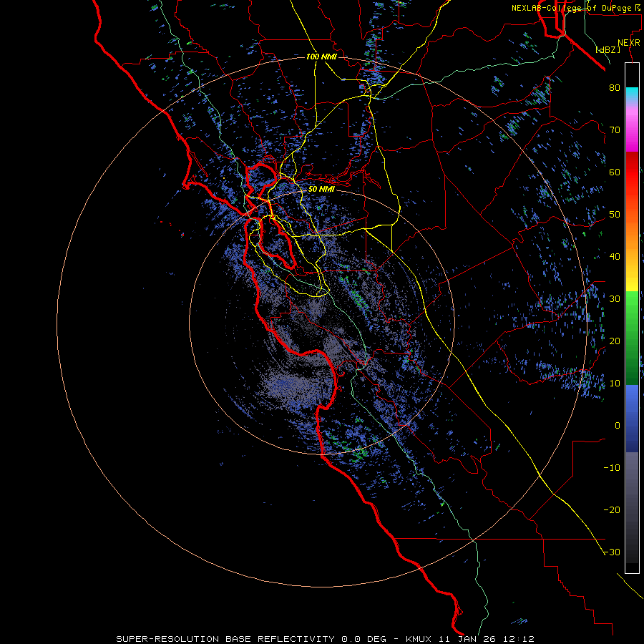Click the 100 NMI range ring label
This screenshot has width=644, height=644.
[x=321, y=57]
